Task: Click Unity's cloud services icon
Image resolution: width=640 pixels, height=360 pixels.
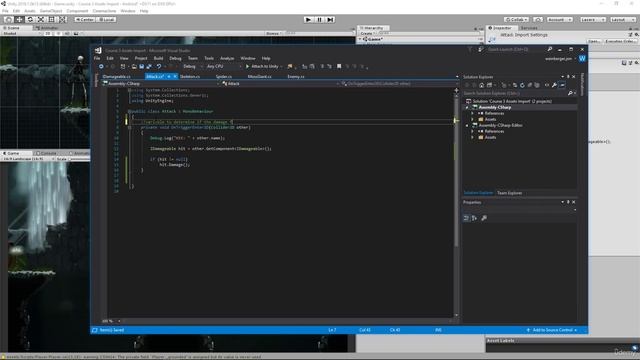Action: [538, 19]
